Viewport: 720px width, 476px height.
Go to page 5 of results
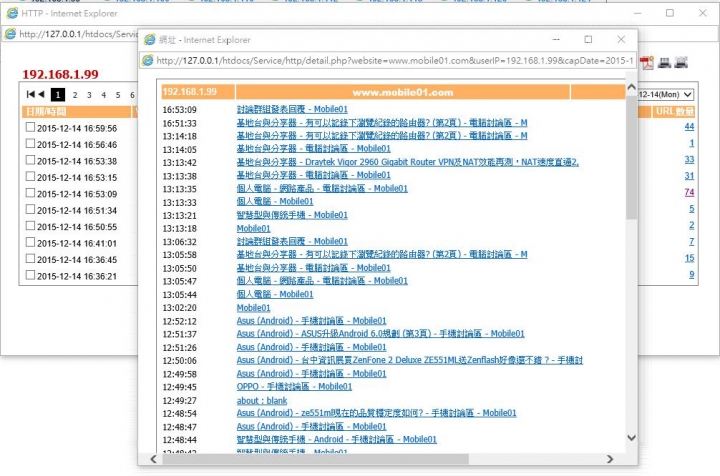[118, 95]
